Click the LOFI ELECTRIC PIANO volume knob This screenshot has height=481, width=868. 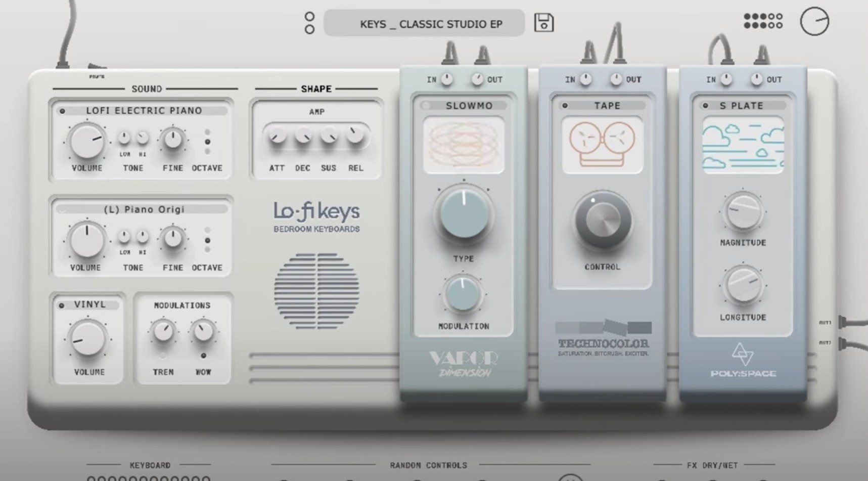tap(87, 142)
